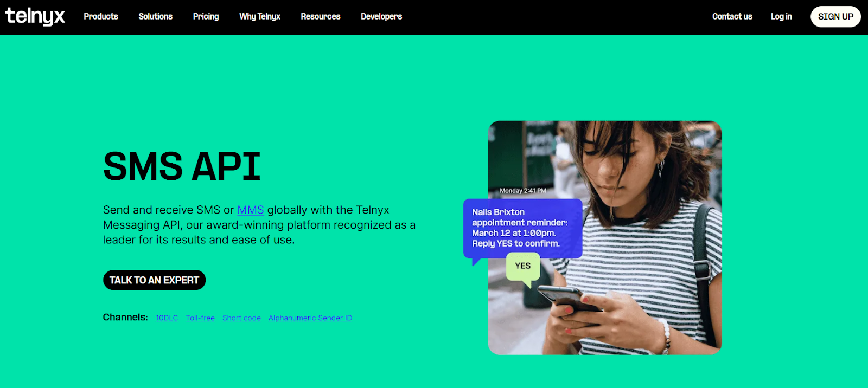Visit the Short code channel link
This screenshot has width=868, height=388.
[241, 318]
